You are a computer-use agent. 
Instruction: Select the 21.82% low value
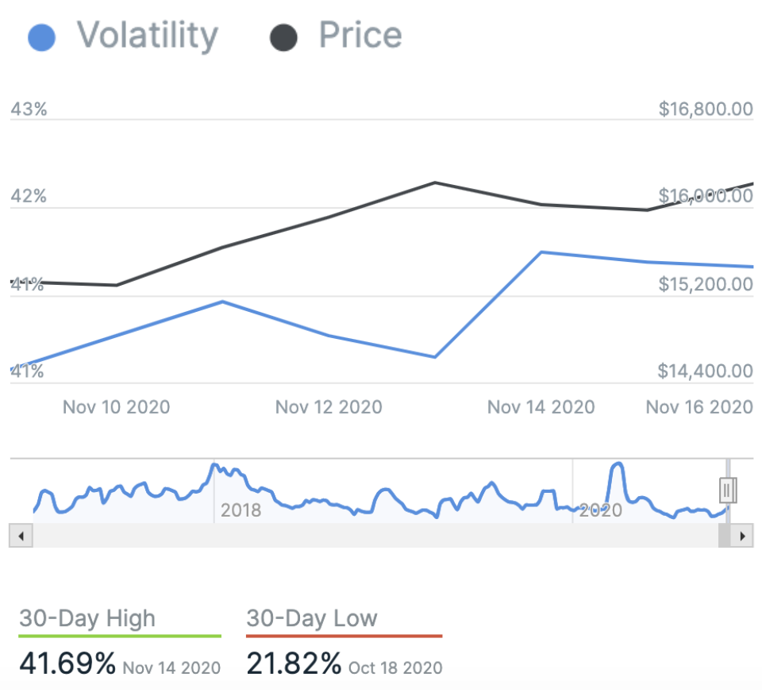294,663
